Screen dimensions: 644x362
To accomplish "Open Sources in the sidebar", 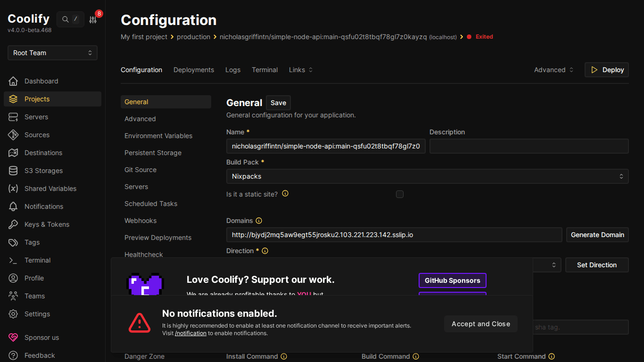I will coord(38,135).
